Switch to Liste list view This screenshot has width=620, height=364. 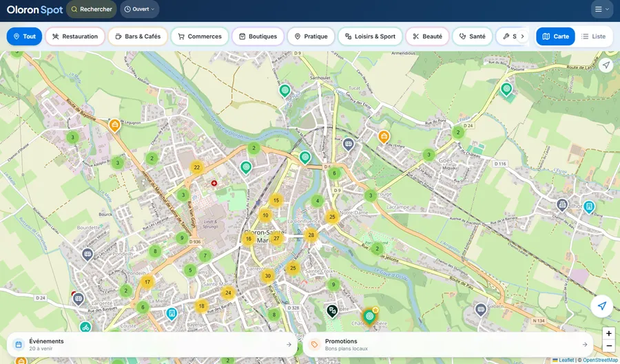(x=594, y=36)
